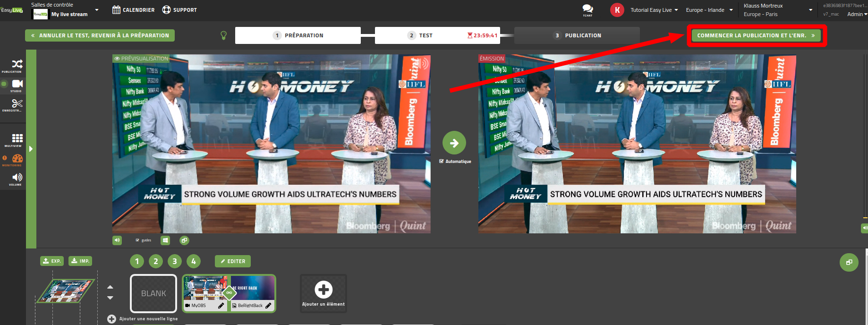Click the red K user avatar
This screenshot has height=325, width=868.
[617, 10]
